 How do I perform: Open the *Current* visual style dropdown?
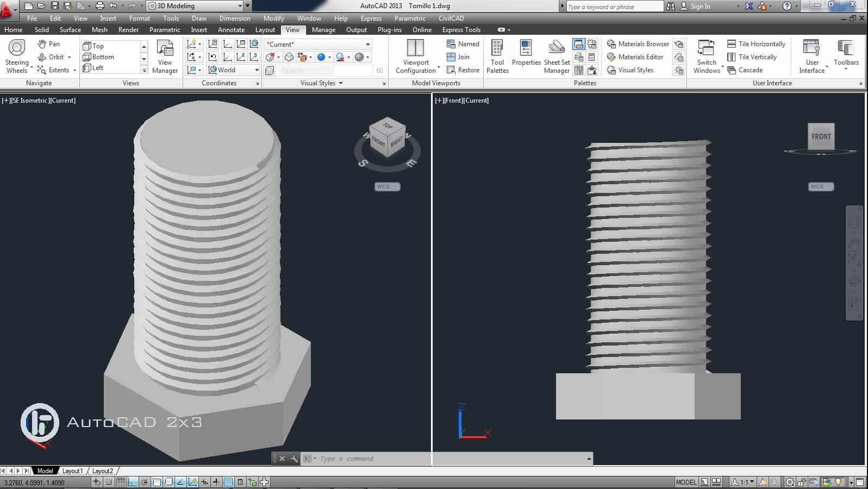click(x=318, y=44)
